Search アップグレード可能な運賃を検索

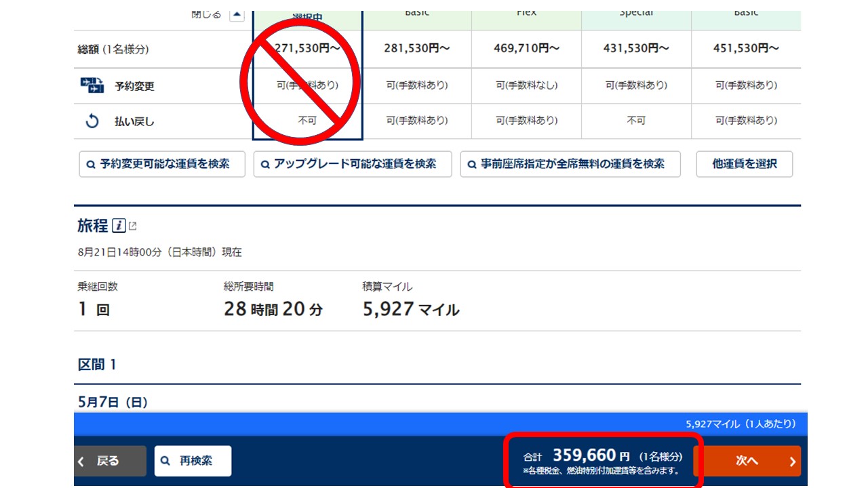tap(353, 164)
